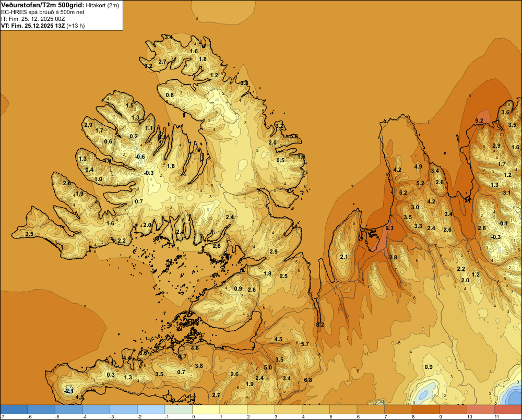522x420 pixels.
Task: Click the 9.2 temperature value on the map
Action: click(x=479, y=121)
